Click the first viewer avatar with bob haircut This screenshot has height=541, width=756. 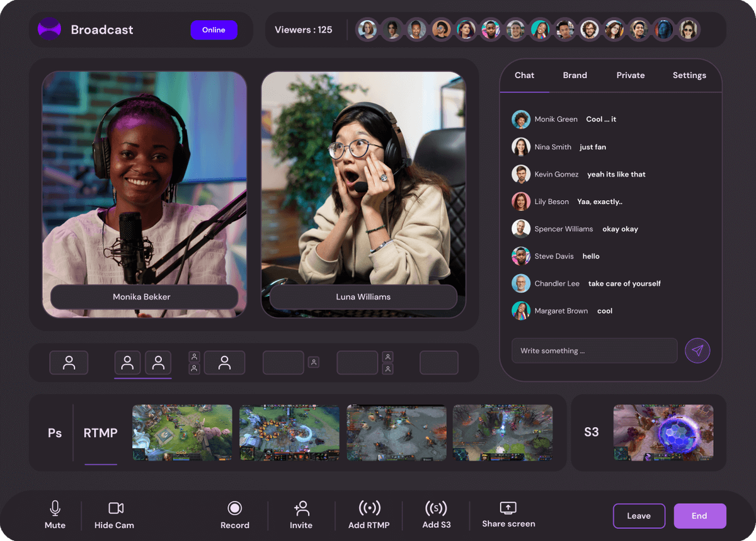pos(367,30)
